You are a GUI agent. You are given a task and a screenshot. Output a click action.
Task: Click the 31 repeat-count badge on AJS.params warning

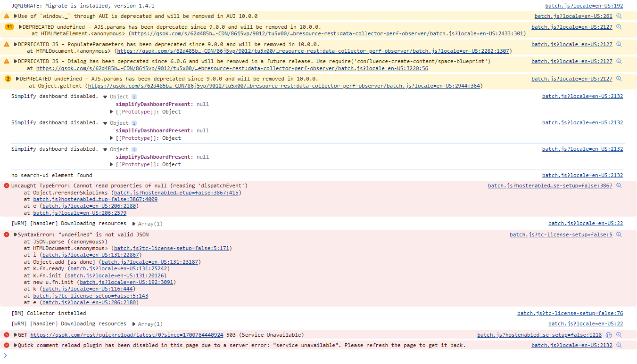click(x=9, y=27)
